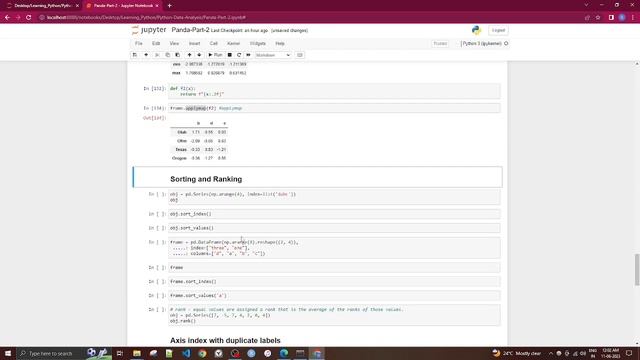Select the frame.sort_index() code cell

coord(334,281)
